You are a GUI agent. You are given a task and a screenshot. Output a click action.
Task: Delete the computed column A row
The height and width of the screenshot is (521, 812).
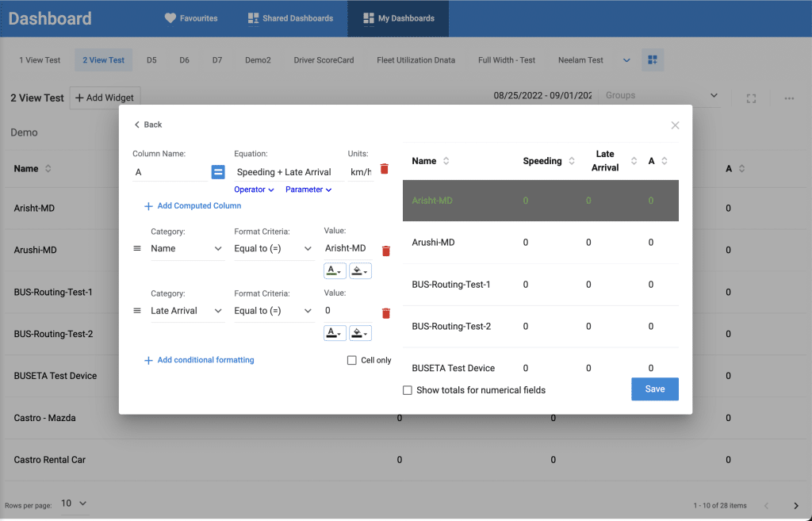(x=385, y=169)
